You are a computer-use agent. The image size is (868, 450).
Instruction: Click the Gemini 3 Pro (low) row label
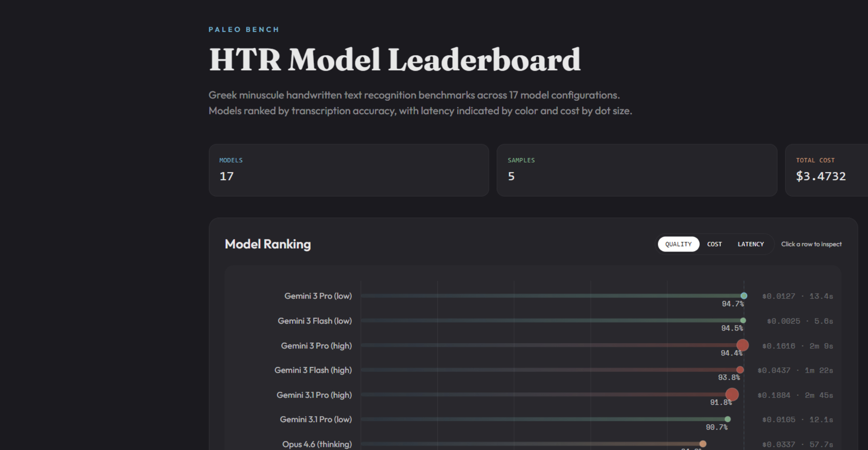coord(318,296)
